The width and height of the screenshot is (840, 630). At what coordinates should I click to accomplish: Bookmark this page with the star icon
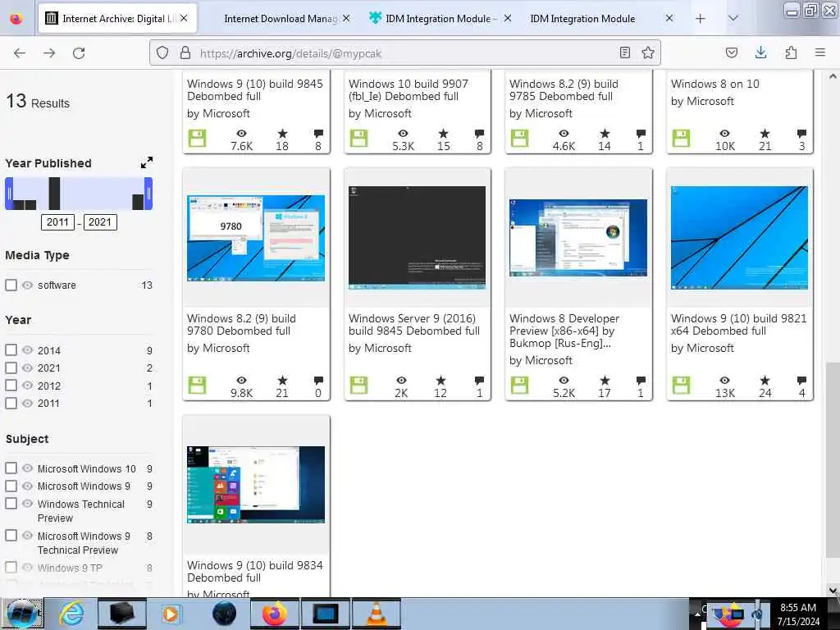click(648, 52)
